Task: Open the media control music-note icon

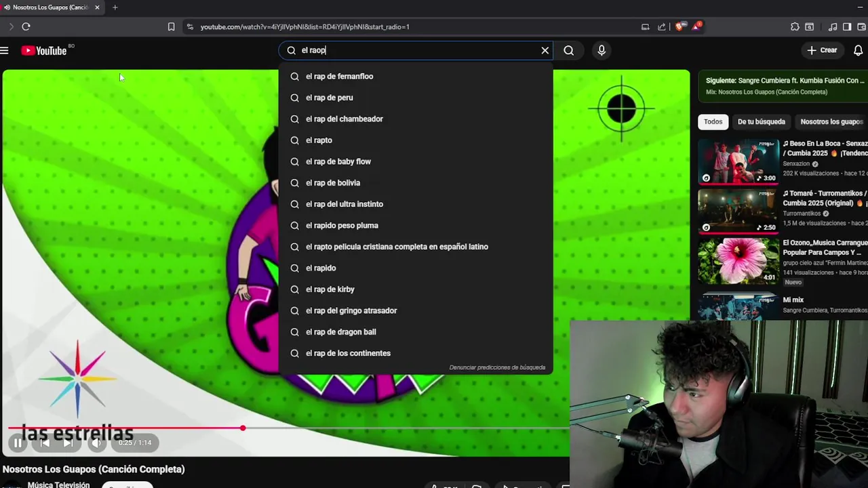Action: 833,26
